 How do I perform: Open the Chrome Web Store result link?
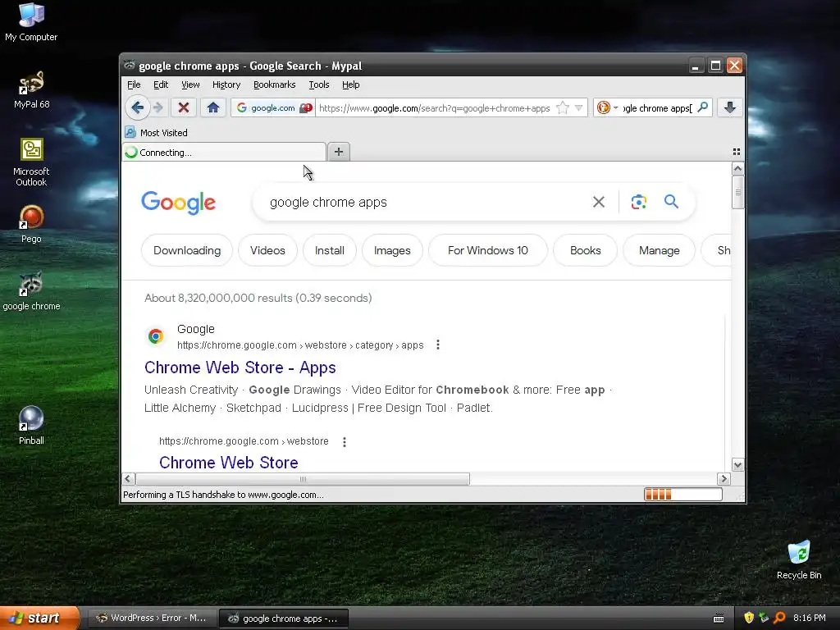point(229,463)
